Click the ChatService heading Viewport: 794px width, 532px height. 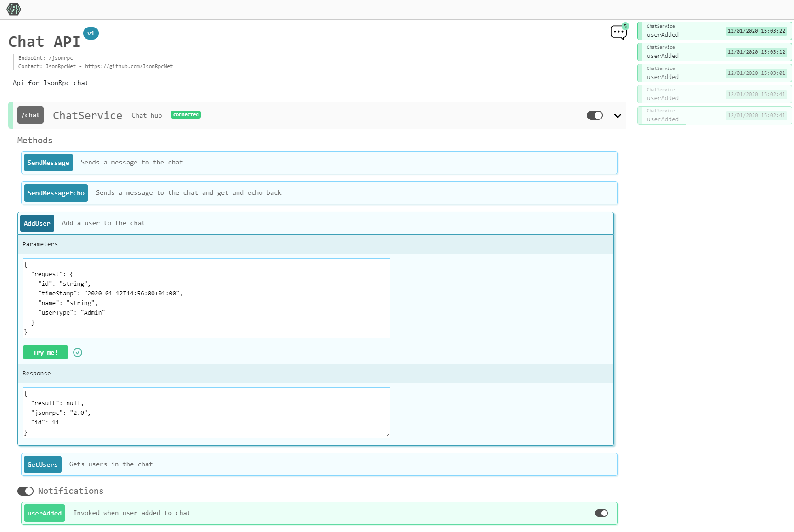point(87,115)
